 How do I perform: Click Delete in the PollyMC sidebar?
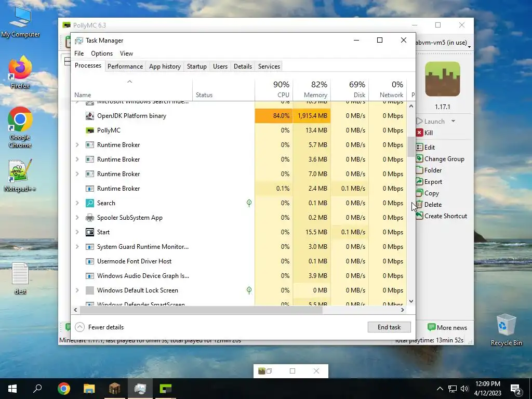point(429,205)
